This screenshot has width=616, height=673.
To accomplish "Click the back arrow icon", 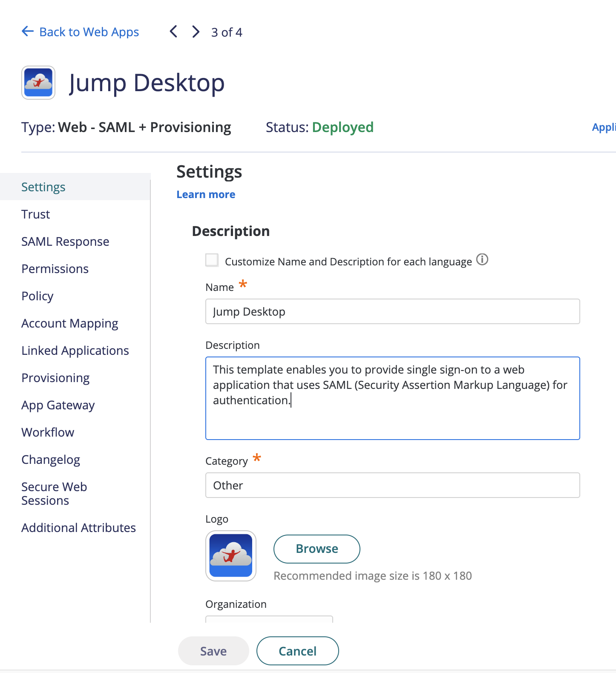I will click(28, 31).
